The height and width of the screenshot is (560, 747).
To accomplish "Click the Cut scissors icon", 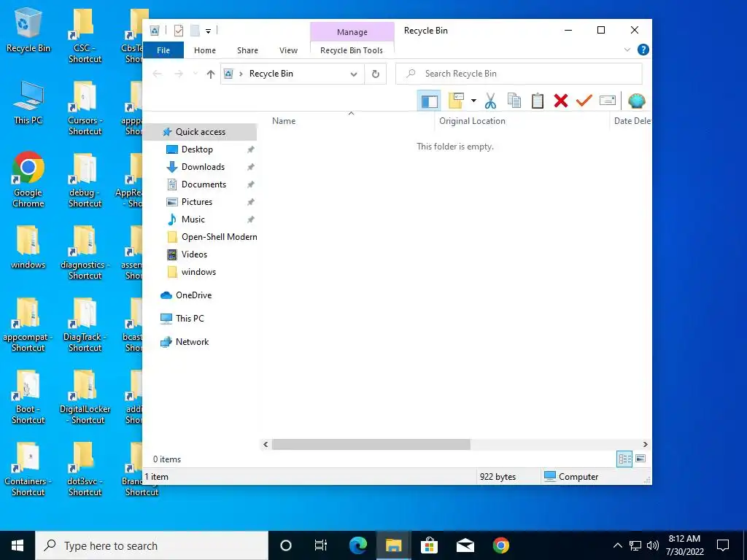I will point(490,101).
